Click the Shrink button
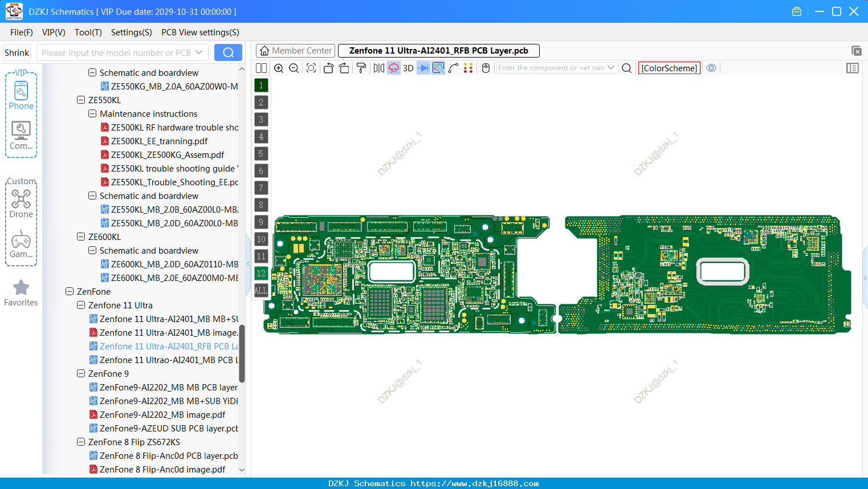868x489 pixels. coord(17,52)
